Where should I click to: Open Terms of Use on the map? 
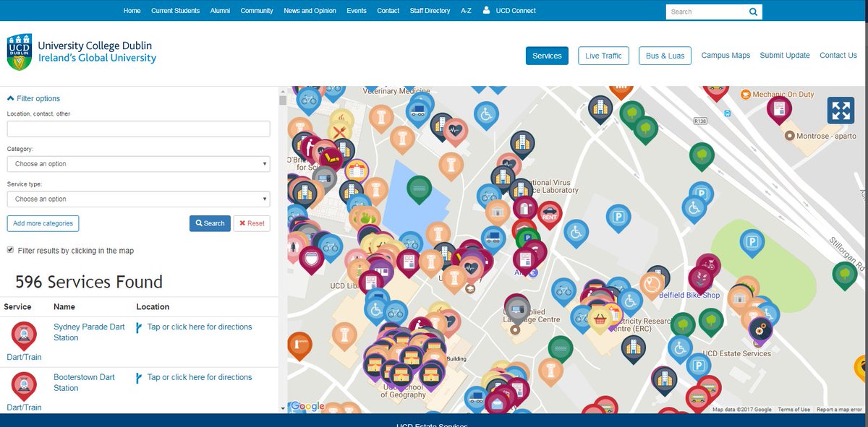tap(793, 410)
